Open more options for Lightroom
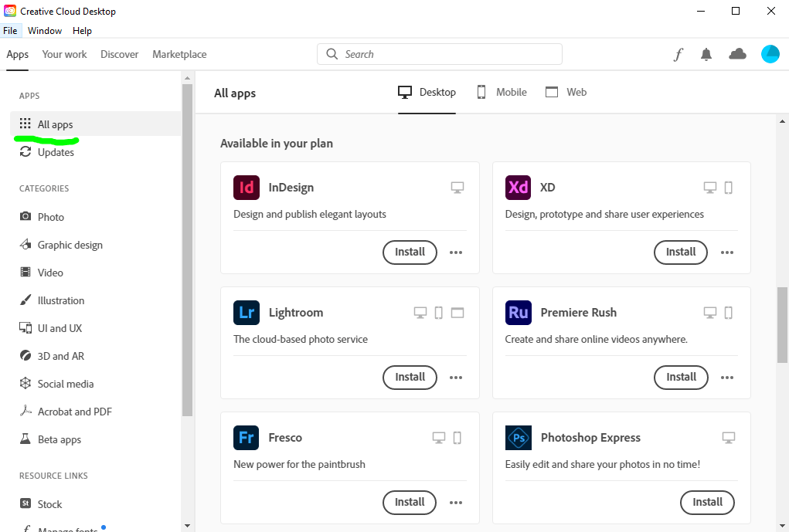Viewport: 789px width, 532px height. [455, 378]
